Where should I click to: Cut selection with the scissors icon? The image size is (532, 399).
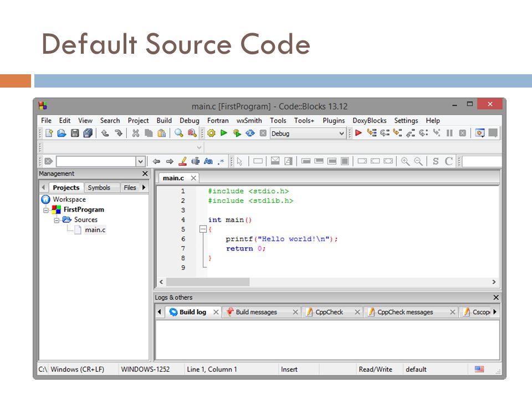point(136,134)
